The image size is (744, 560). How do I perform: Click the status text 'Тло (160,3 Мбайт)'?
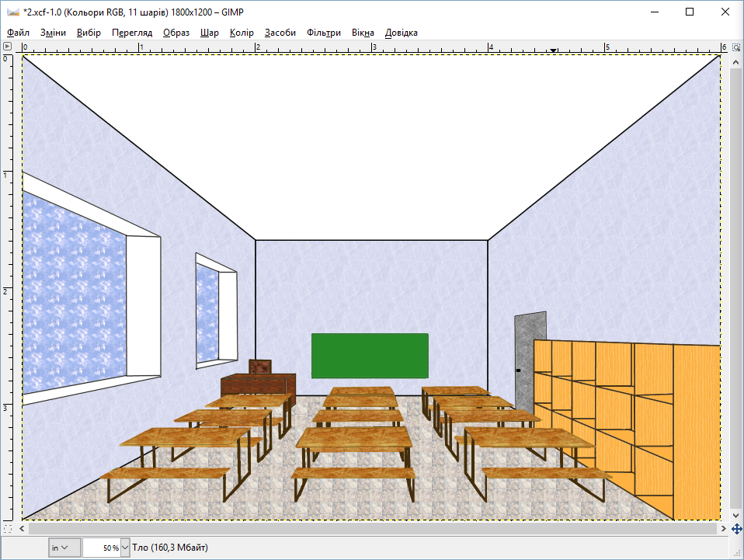[170, 548]
